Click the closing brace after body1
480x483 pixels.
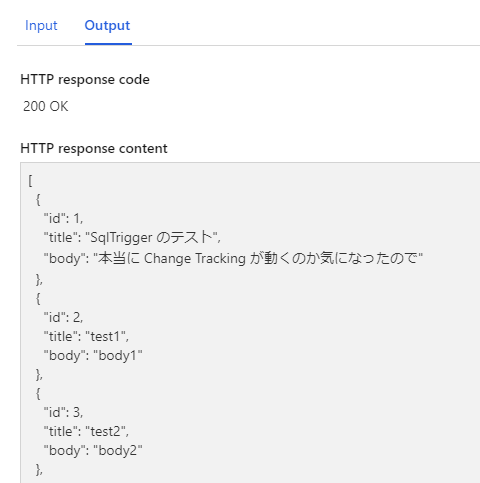pos(39,375)
